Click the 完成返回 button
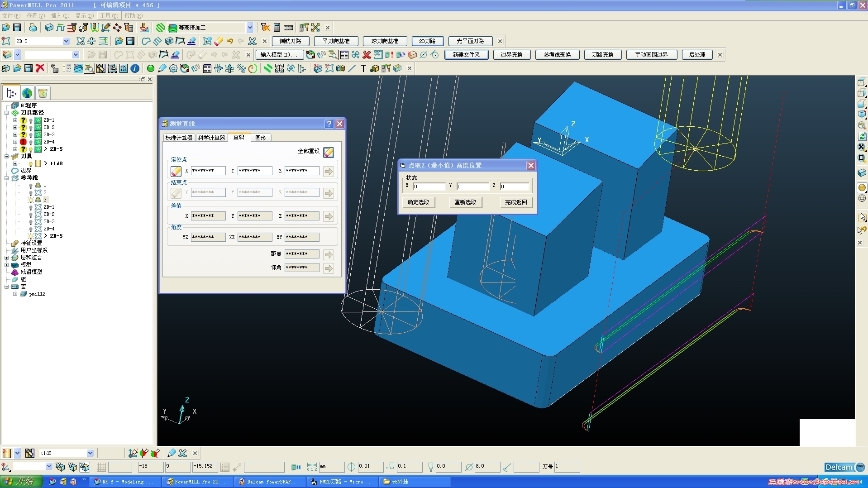This screenshot has width=868, height=488. 516,202
